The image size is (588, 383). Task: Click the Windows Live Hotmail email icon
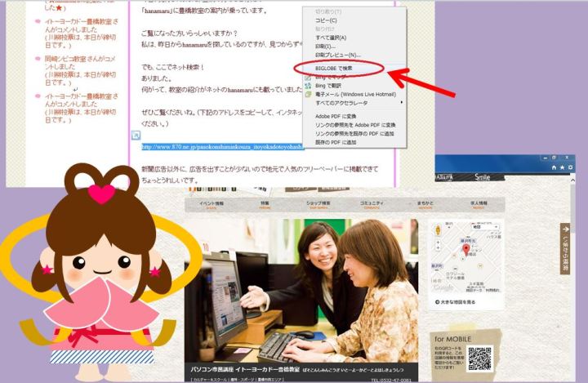click(307, 94)
